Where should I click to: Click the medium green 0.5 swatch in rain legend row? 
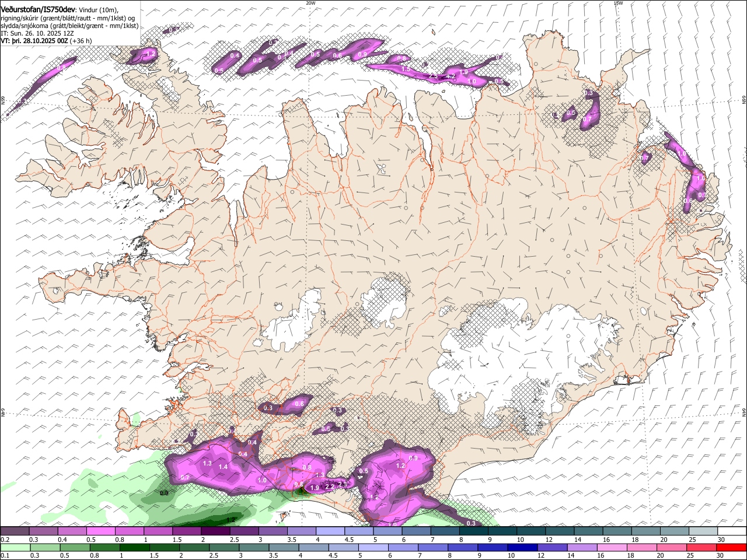click(x=75, y=547)
